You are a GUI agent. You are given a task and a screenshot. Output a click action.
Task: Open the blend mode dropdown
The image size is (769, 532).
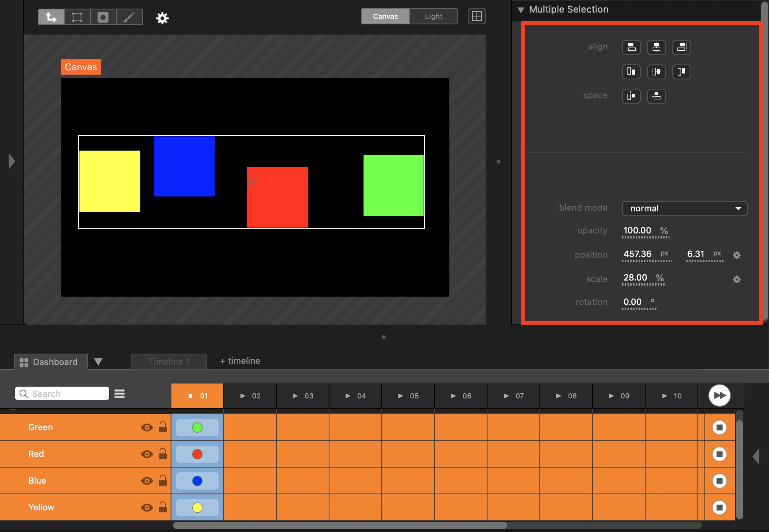tap(684, 209)
